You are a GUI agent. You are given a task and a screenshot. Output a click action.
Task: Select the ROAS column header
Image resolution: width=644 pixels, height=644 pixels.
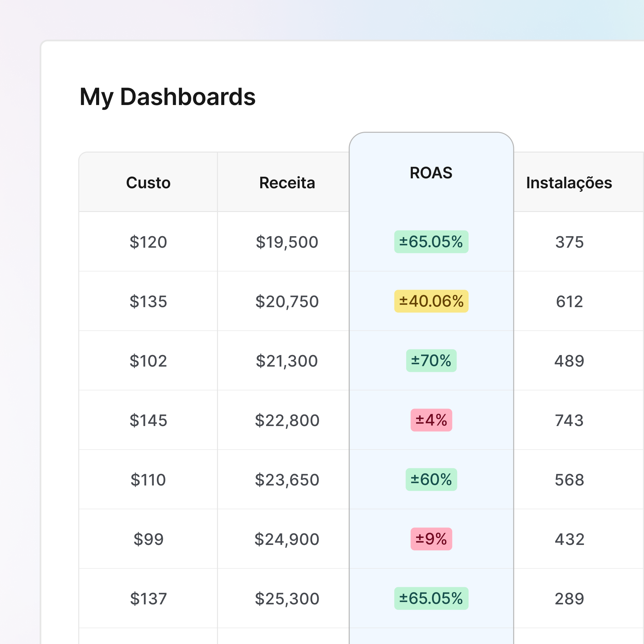pyautogui.click(x=431, y=173)
